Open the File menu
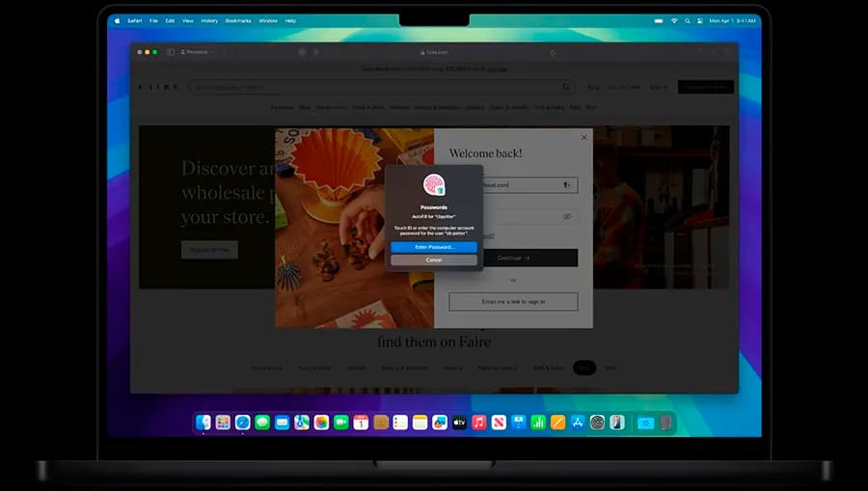The image size is (868, 491). [x=154, y=20]
